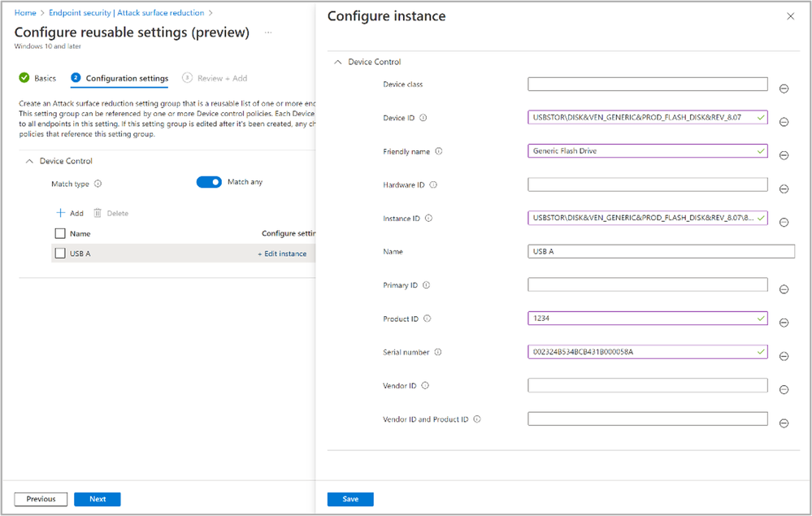This screenshot has height=516, width=812.
Task: Show info for Match type
Action: click(98, 184)
